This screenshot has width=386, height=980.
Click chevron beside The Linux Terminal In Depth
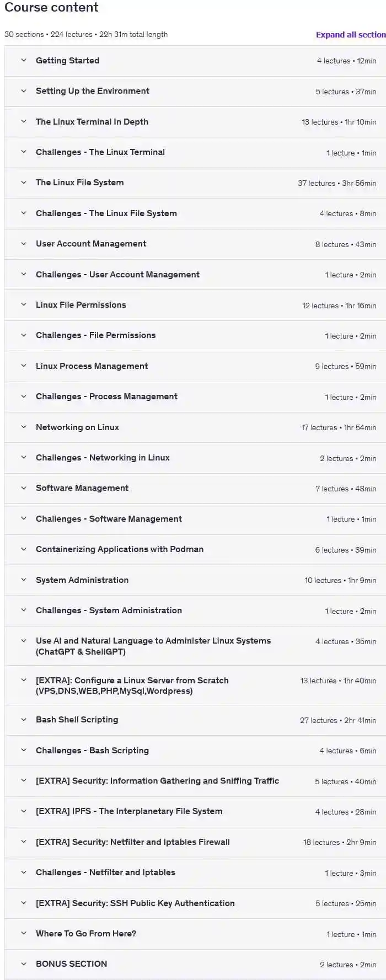(24, 122)
